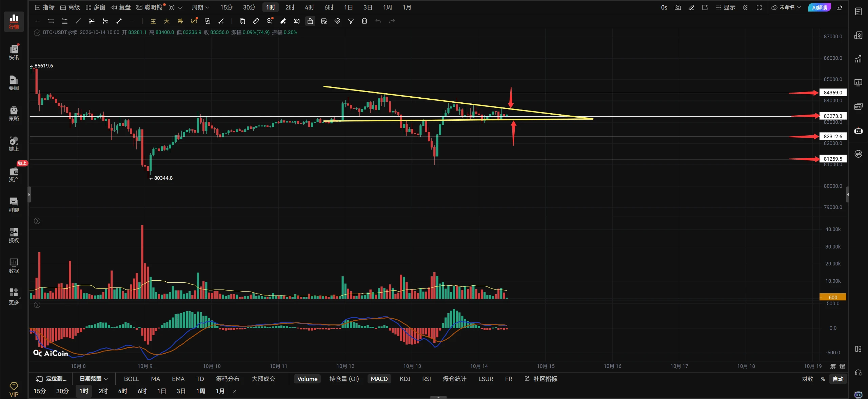The image size is (868, 399).
Task: Select the eraser tool in toolbar
Action: pyautogui.click(x=283, y=21)
